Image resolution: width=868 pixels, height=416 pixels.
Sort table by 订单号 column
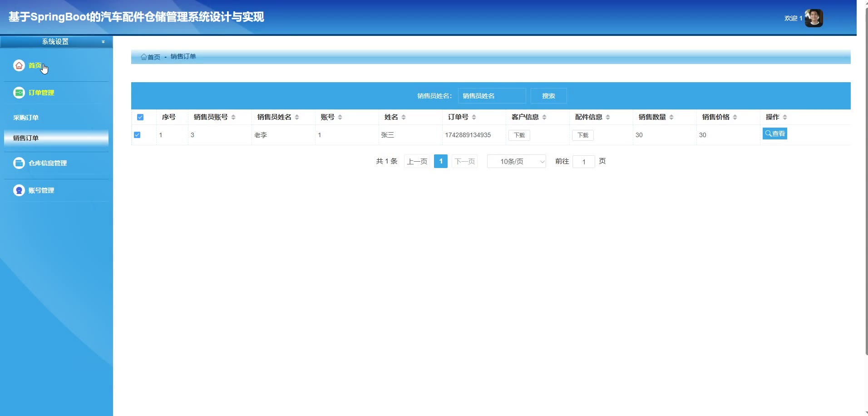(x=474, y=117)
